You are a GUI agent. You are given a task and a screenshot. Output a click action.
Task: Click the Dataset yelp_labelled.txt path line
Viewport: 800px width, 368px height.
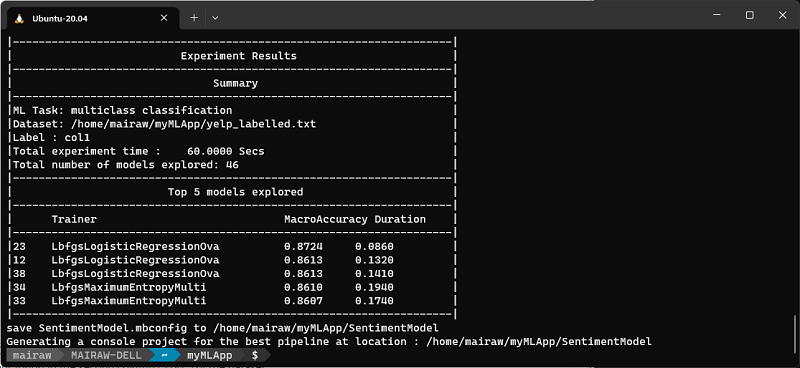pos(164,124)
